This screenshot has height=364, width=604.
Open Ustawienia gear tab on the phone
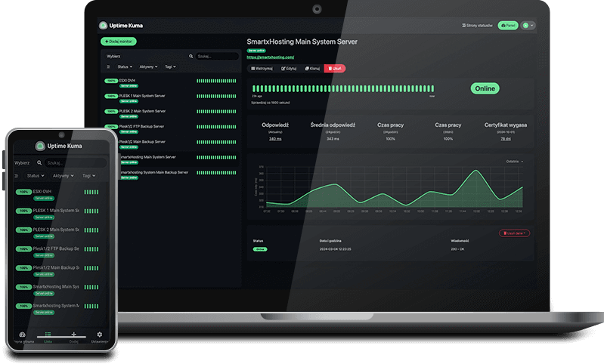coord(99,337)
